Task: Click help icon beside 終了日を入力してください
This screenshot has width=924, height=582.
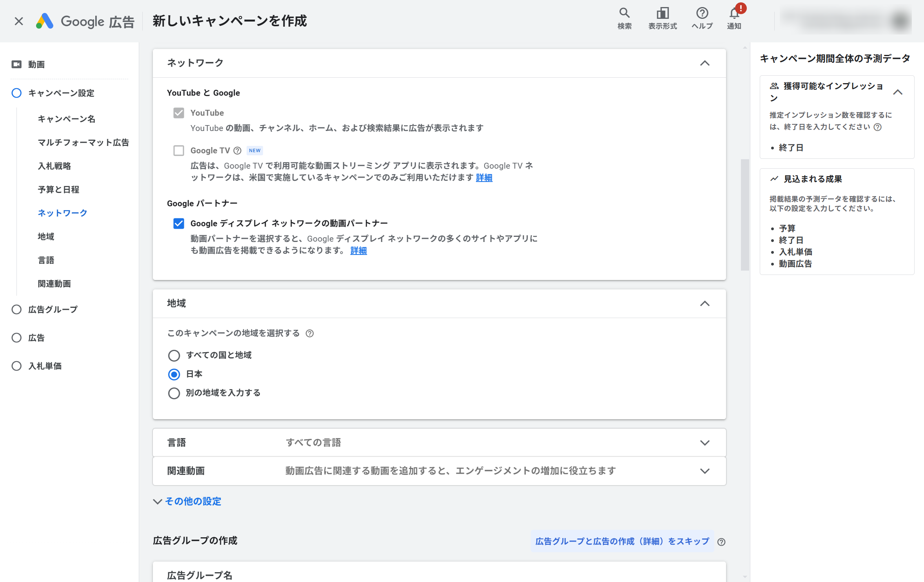Action: click(x=878, y=127)
